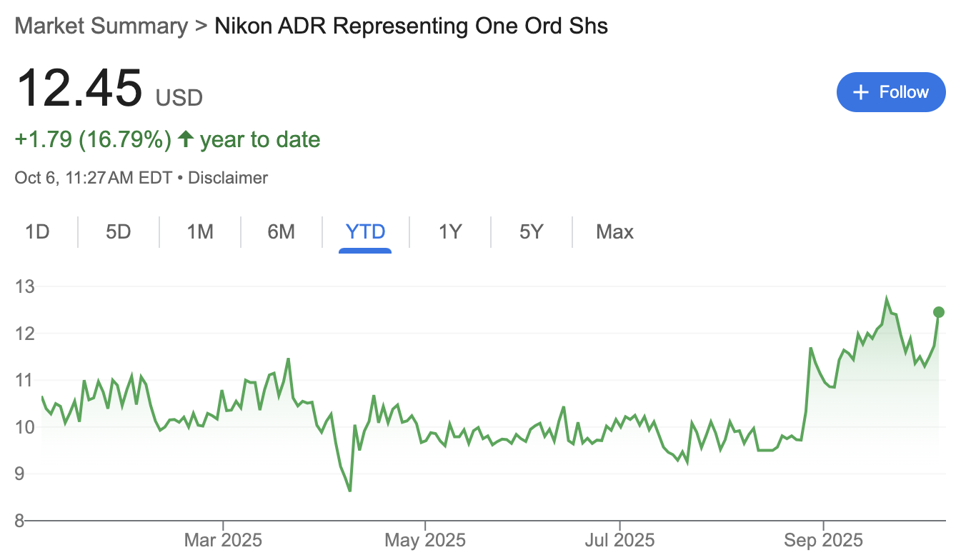Viewport: 966px width, 560px height.
Task: Switch to the 1D time range tab
Action: coord(37,232)
